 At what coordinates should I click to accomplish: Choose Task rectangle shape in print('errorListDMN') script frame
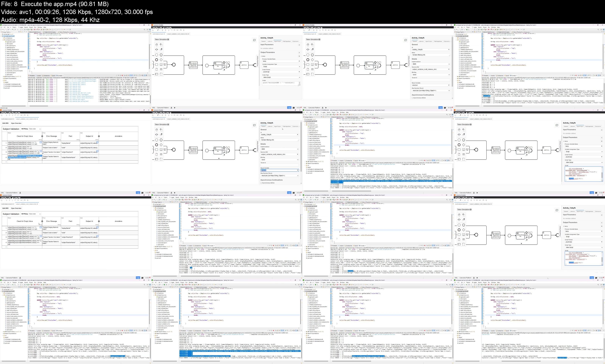(157, 64)
